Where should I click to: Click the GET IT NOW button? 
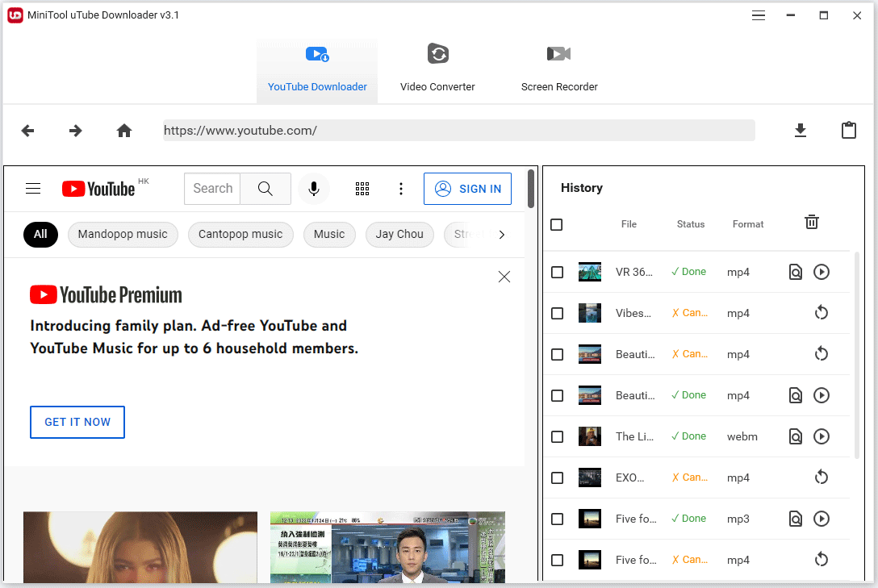pyautogui.click(x=77, y=422)
